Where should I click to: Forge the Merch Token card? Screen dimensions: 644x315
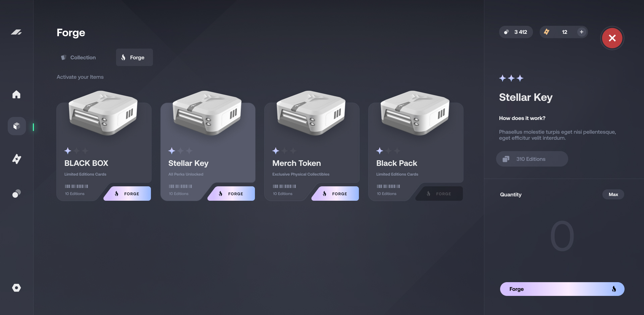(335, 194)
